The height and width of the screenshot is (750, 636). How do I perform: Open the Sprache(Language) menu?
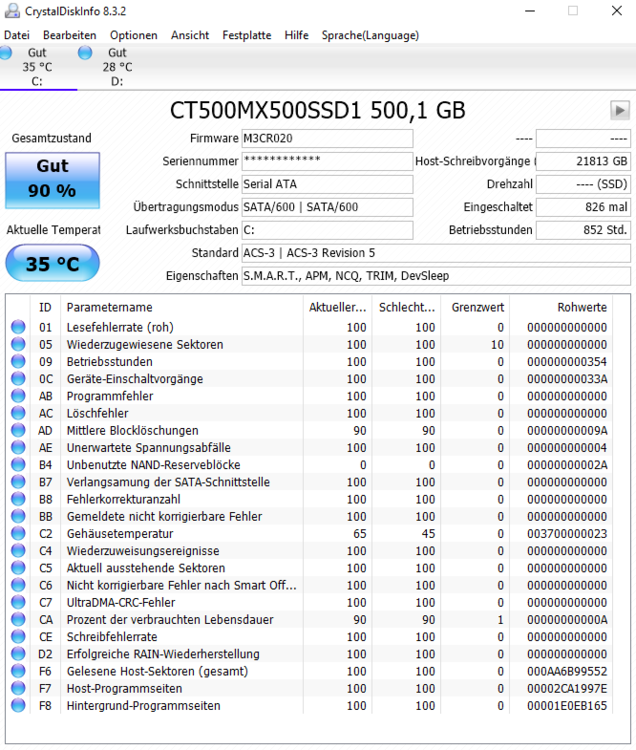370,35
